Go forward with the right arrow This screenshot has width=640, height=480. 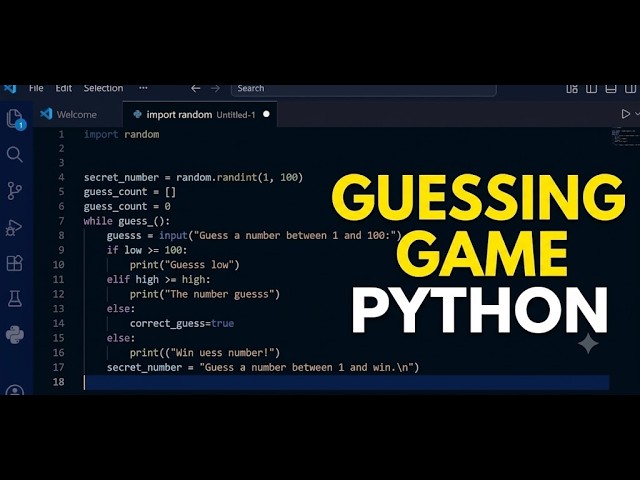[x=216, y=89]
